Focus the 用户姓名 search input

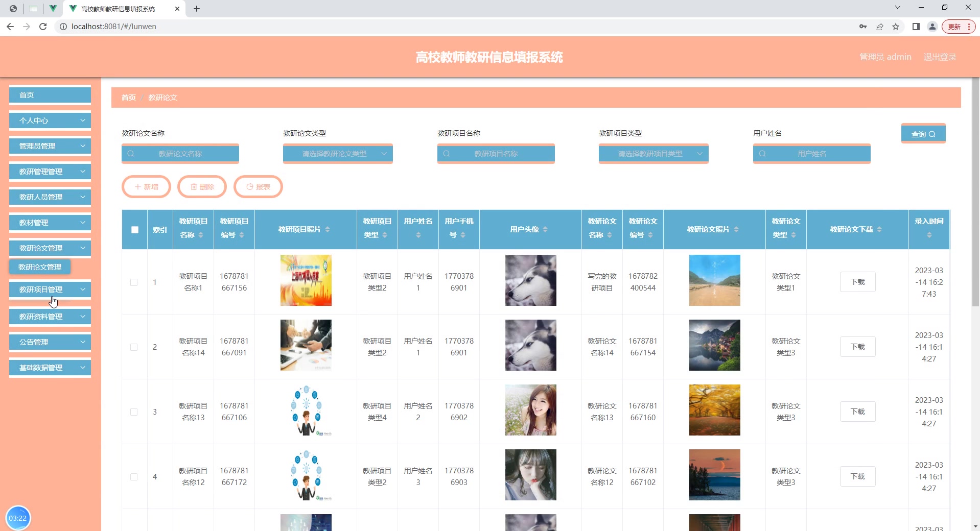812,154
